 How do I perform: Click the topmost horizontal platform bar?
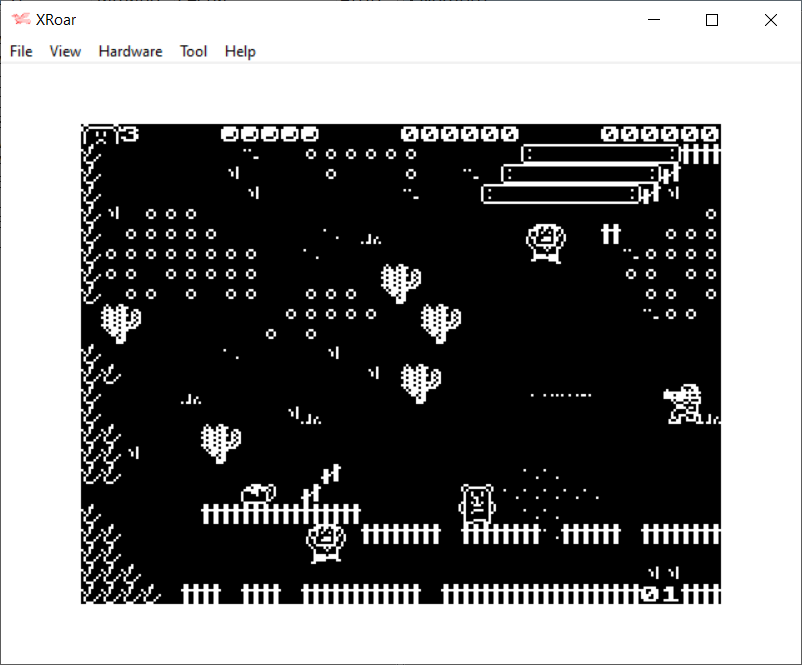pos(600,154)
